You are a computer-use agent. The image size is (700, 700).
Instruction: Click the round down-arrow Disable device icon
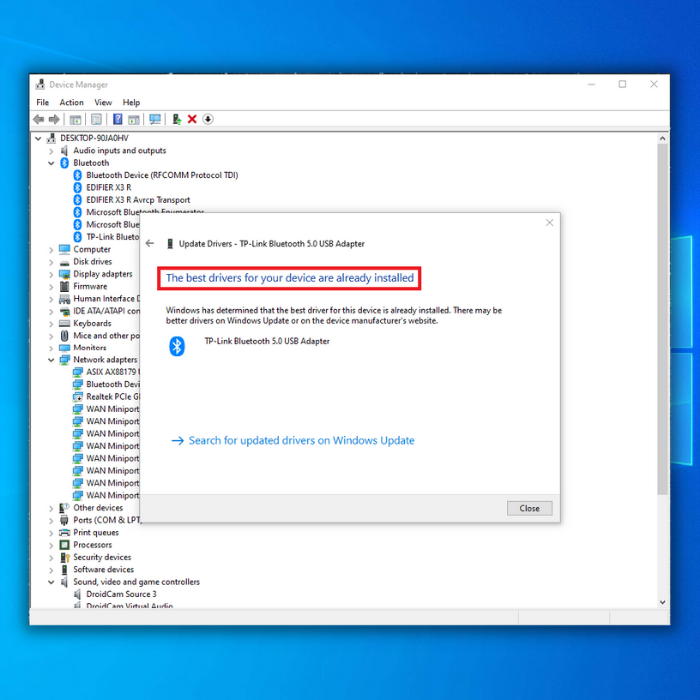coord(208,119)
